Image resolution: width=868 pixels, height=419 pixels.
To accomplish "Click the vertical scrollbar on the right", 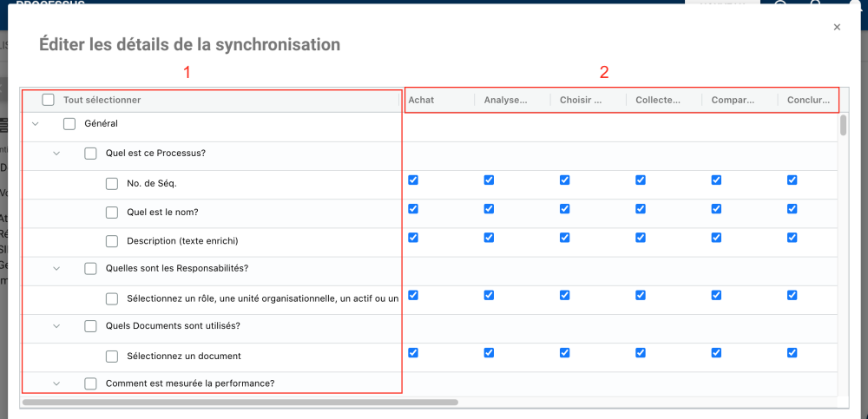I will click(843, 126).
